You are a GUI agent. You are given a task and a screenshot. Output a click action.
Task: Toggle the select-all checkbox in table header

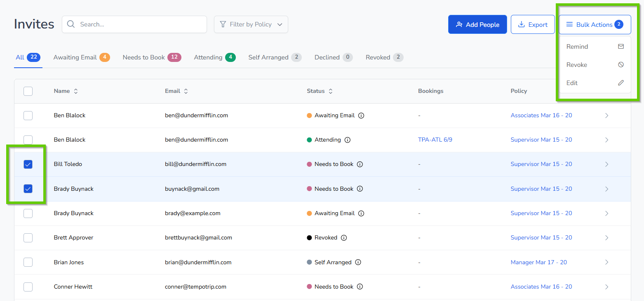[28, 91]
